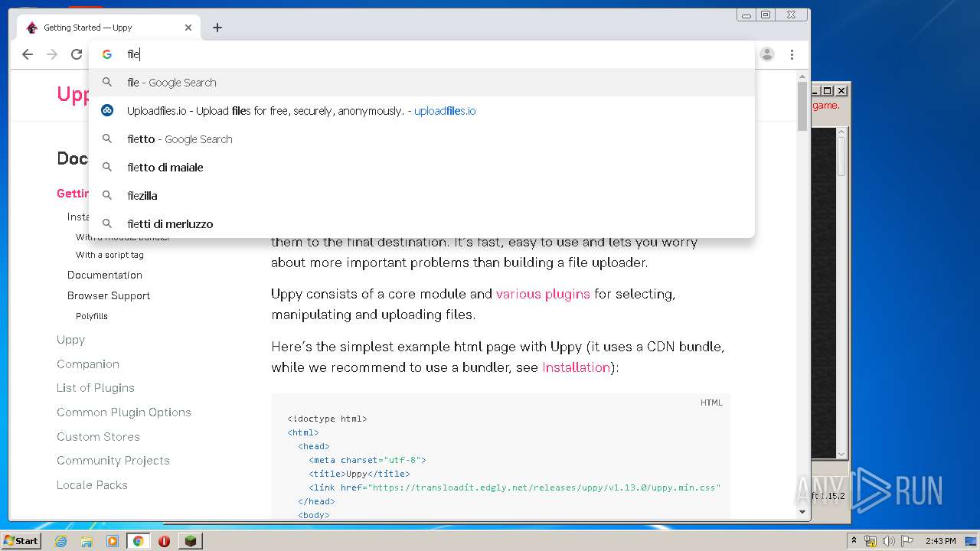The width and height of the screenshot is (980, 551).
Task: Switch to Chrome in the taskbar
Action: [x=139, y=541]
